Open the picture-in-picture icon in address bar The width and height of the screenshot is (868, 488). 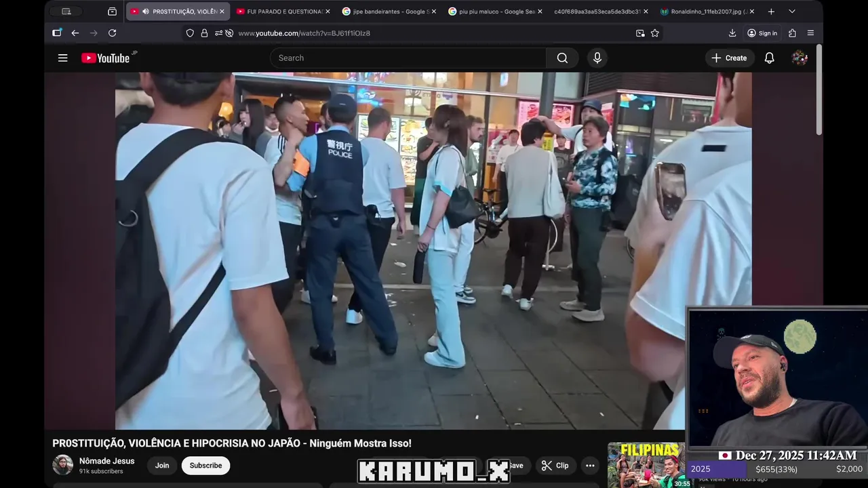[640, 33]
